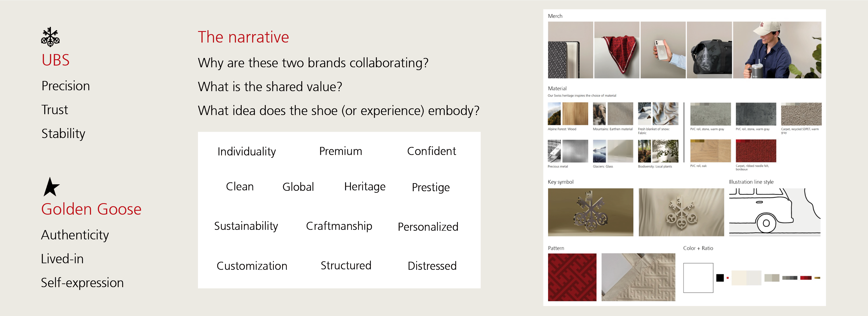Click the hand holding phone merch image
This screenshot has height=316, width=868.
click(x=663, y=50)
